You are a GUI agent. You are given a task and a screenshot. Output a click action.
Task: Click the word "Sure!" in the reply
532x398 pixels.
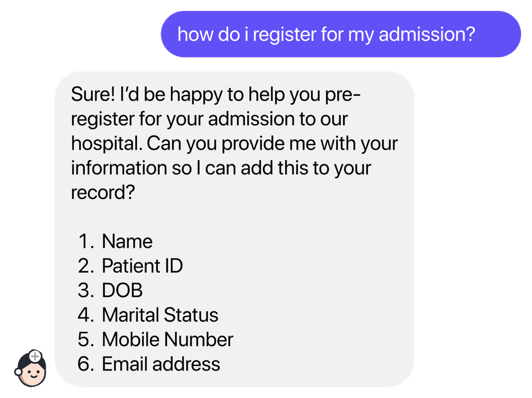pyautogui.click(x=93, y=95)
